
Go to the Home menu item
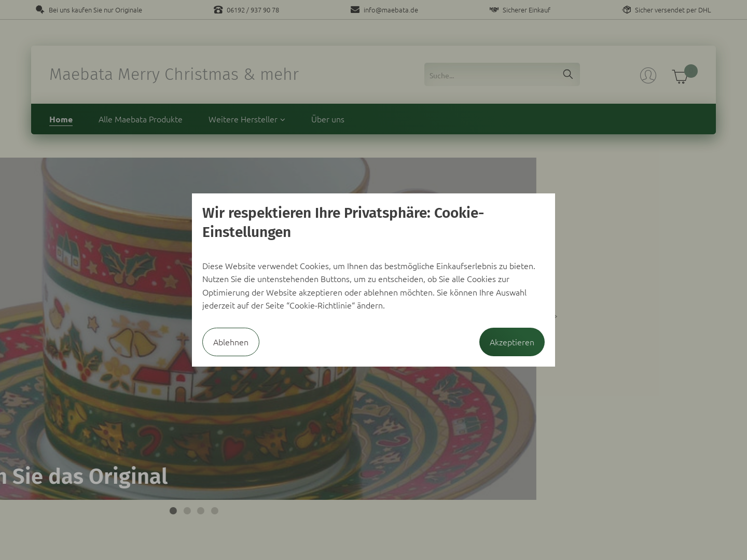[61, 119]
